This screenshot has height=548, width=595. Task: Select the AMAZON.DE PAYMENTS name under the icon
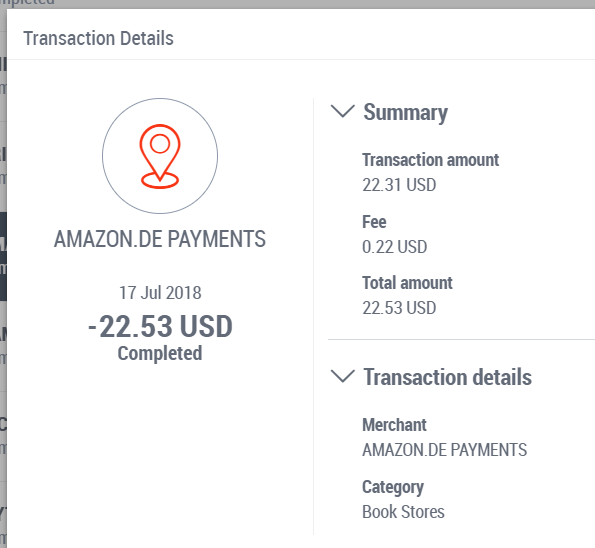point(160,239)
